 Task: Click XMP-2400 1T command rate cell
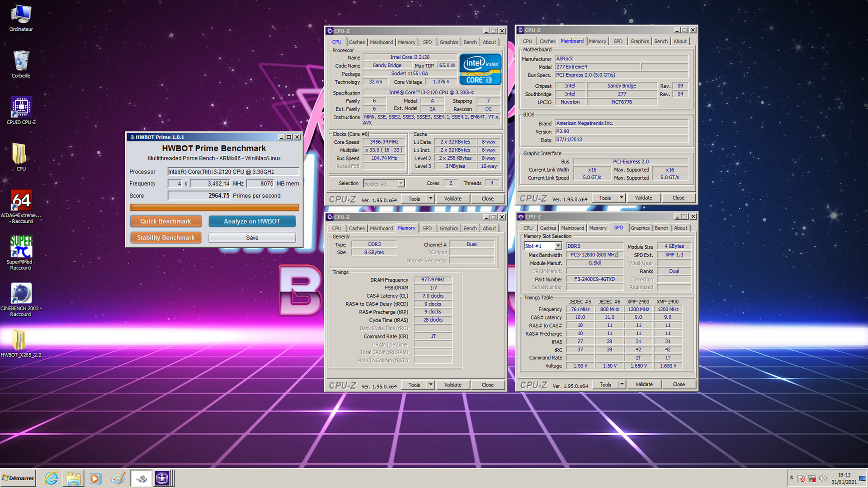click(x=668, y=358)
